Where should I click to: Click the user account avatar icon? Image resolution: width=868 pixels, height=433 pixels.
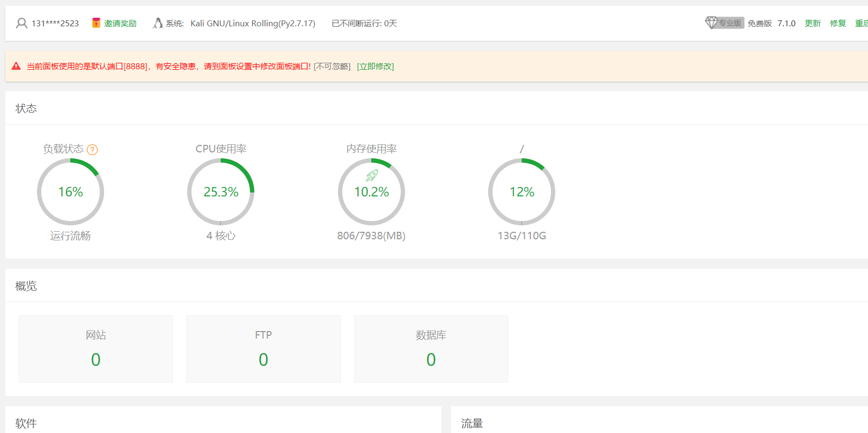[21, 23]
